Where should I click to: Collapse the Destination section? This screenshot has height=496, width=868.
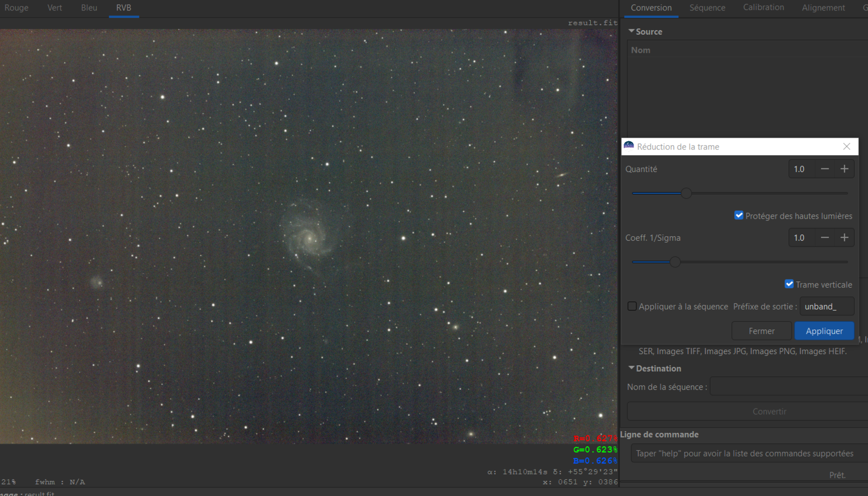632,368
